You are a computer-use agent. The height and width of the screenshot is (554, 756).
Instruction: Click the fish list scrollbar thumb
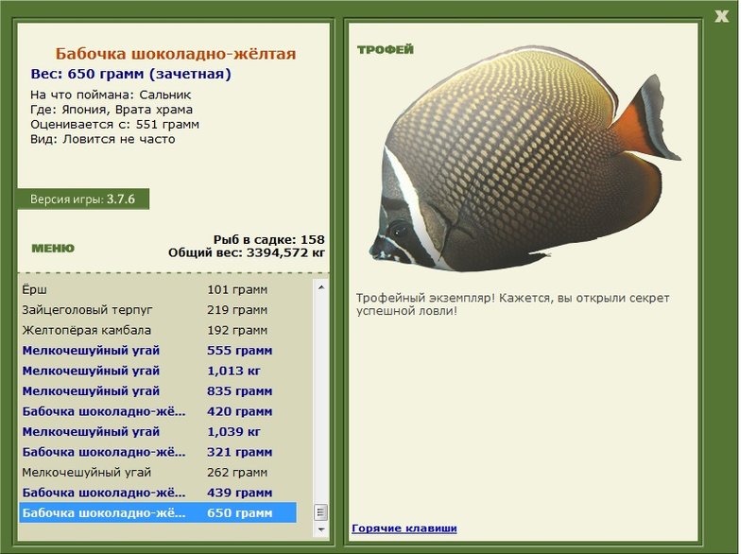(321, 512)
